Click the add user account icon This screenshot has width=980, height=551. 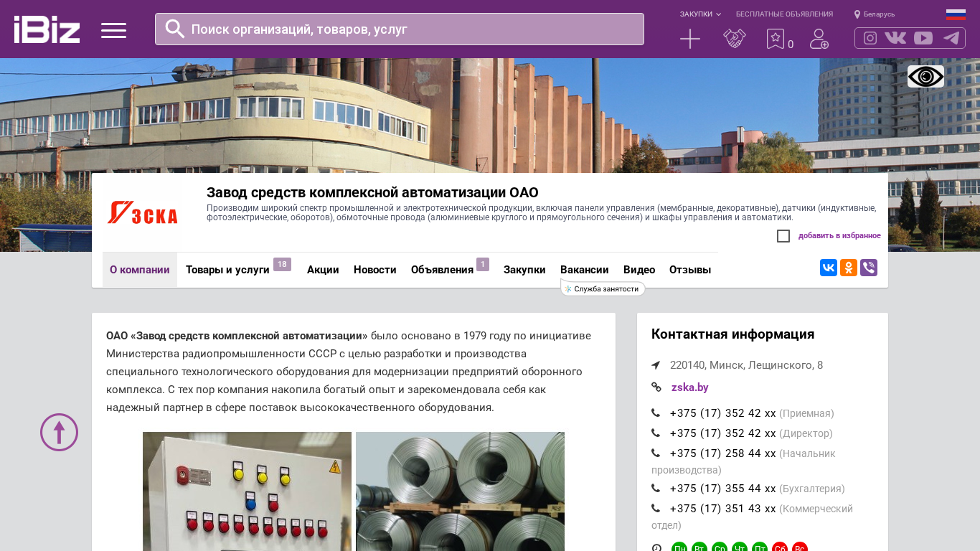pos(819,39)
